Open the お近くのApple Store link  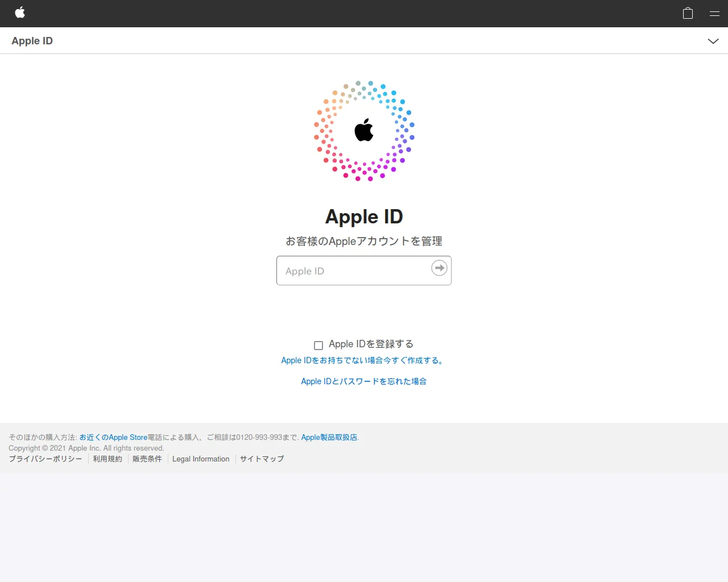(113, 437)
